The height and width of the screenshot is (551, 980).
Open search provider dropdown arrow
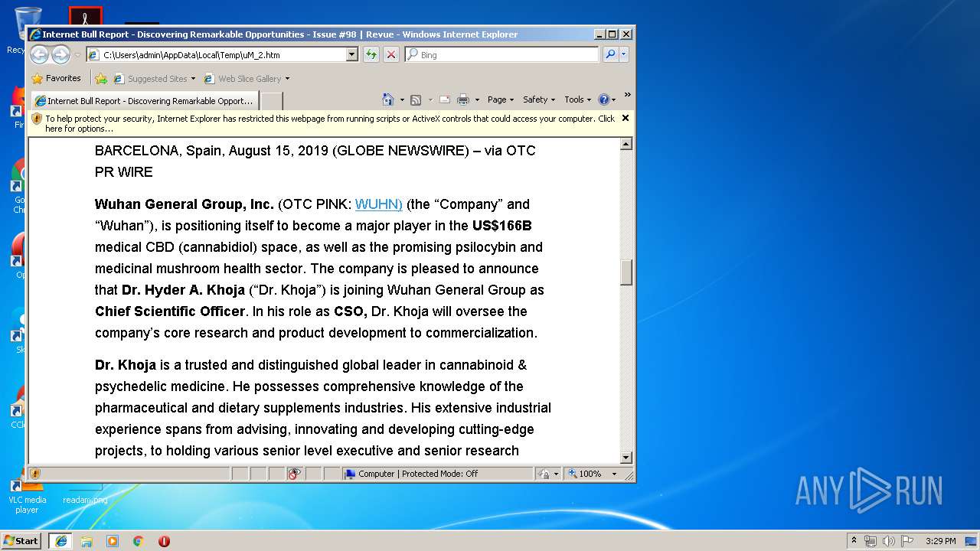(x=624, y=54)
